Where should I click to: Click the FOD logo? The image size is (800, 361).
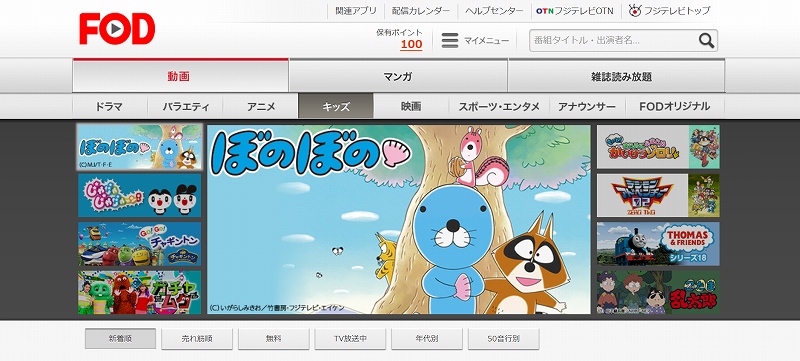point(117,29)
